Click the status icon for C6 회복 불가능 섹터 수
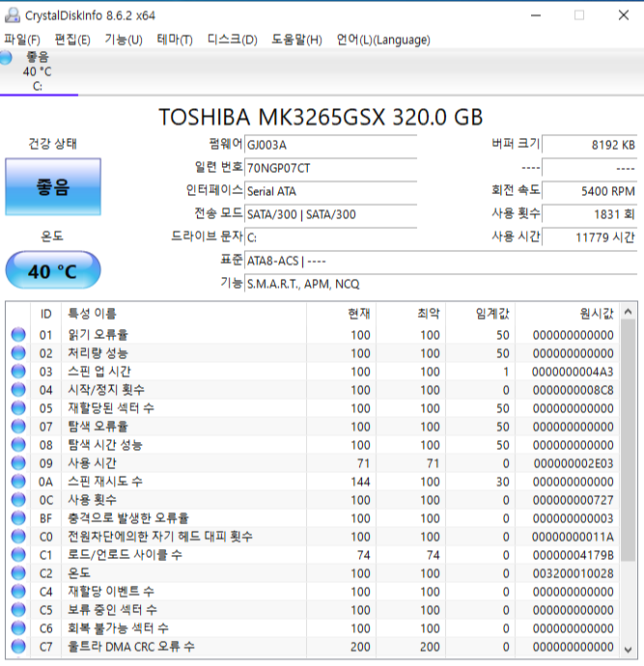644x666 pixels. 18,627
